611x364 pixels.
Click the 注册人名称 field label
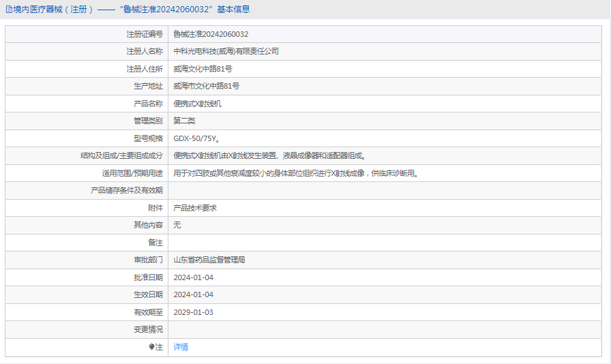(x=145, y=51)
